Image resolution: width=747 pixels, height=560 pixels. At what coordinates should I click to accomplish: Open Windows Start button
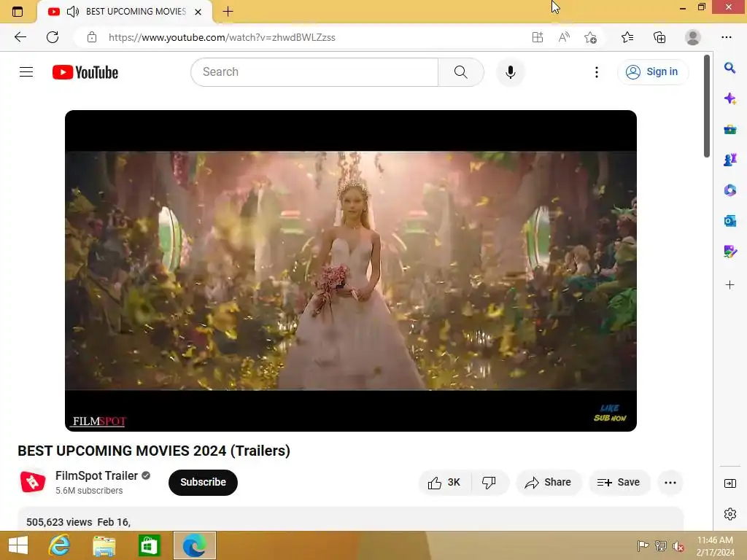pos(18,545)
